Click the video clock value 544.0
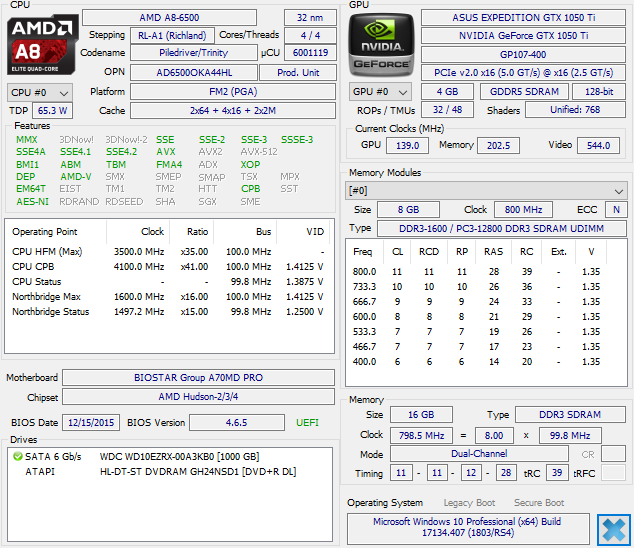The width and height of the screenshot is (634, 548). [598, 146]
